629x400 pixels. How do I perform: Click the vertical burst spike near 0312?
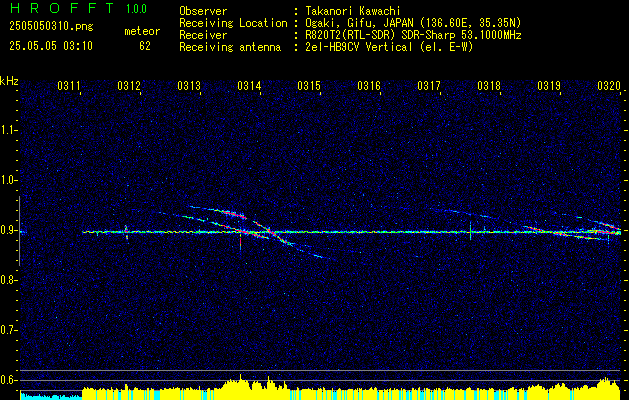tap(126, 232)
